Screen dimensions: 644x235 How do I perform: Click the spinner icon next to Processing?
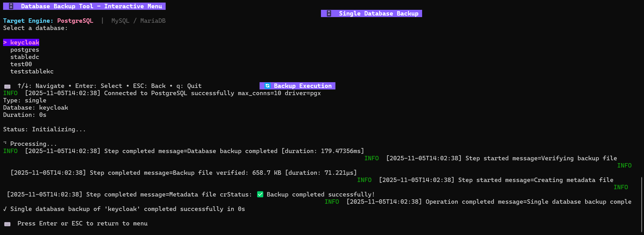(x=5, y=143)
